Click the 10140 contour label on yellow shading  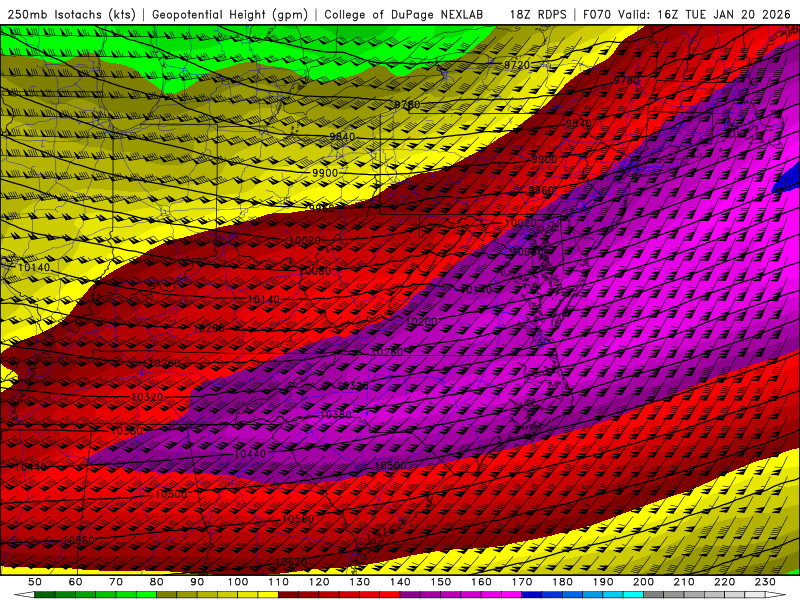34,267
